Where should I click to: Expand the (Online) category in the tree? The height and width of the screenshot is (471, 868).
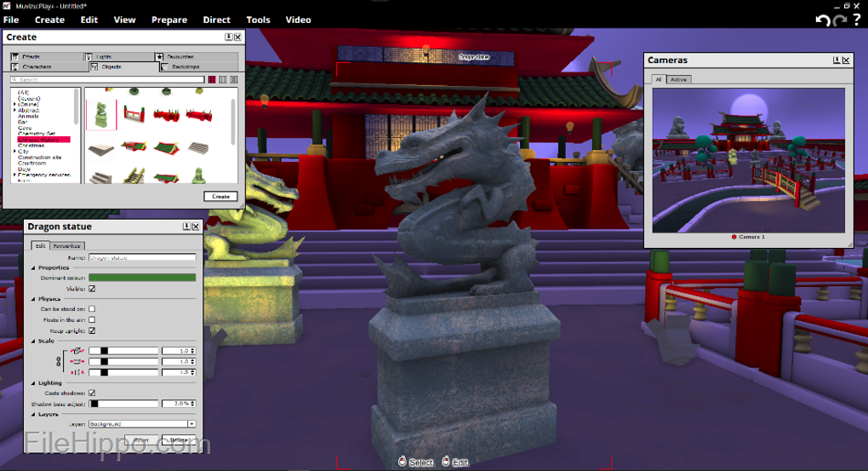[x=14, y=104]
